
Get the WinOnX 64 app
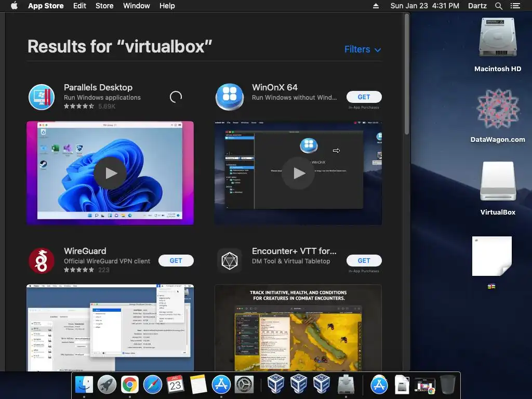click(x=364, y=97)
